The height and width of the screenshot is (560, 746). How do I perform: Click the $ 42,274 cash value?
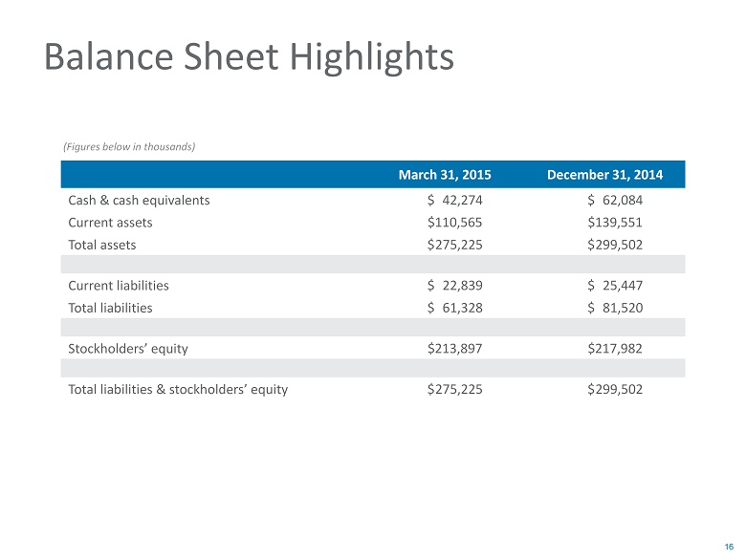pos(454,201)
